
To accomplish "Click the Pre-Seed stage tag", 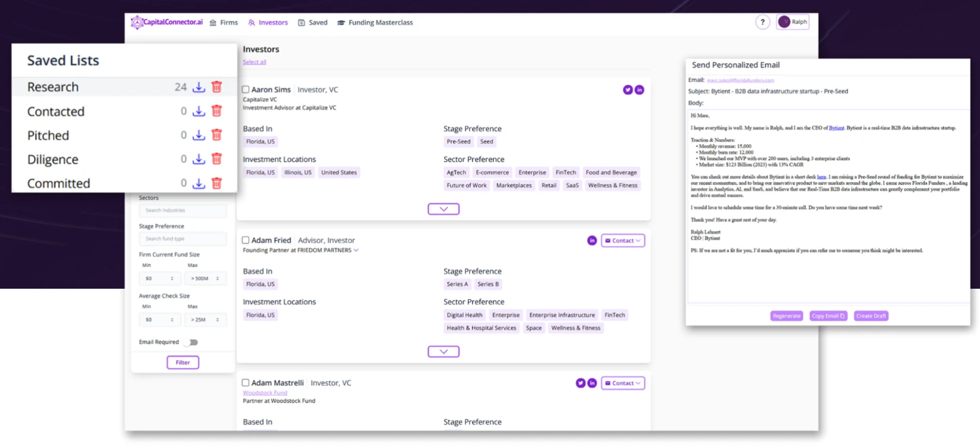I will [458, 142].
